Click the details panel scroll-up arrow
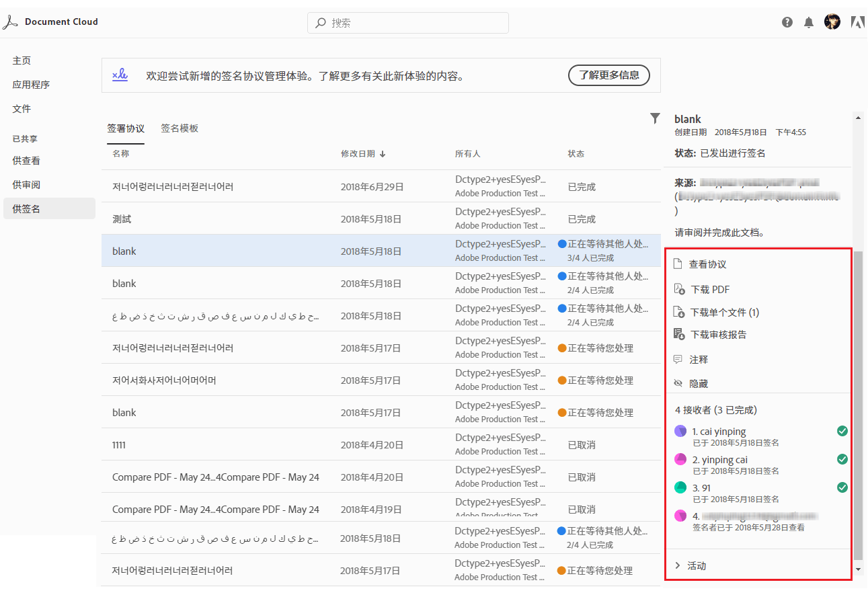Image resolution: width=868 pixels, height=601 pixels. click(858, 118)
